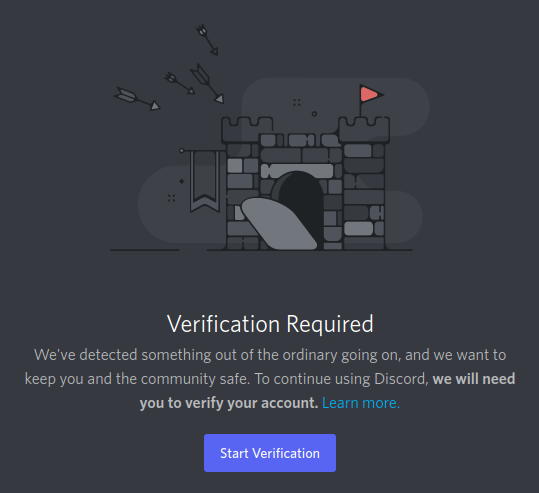The width and height of the screenshot is (539, 493).
Task: Click the topmost falling arrow
Action: pyautogui.click(x=207, y=40)
